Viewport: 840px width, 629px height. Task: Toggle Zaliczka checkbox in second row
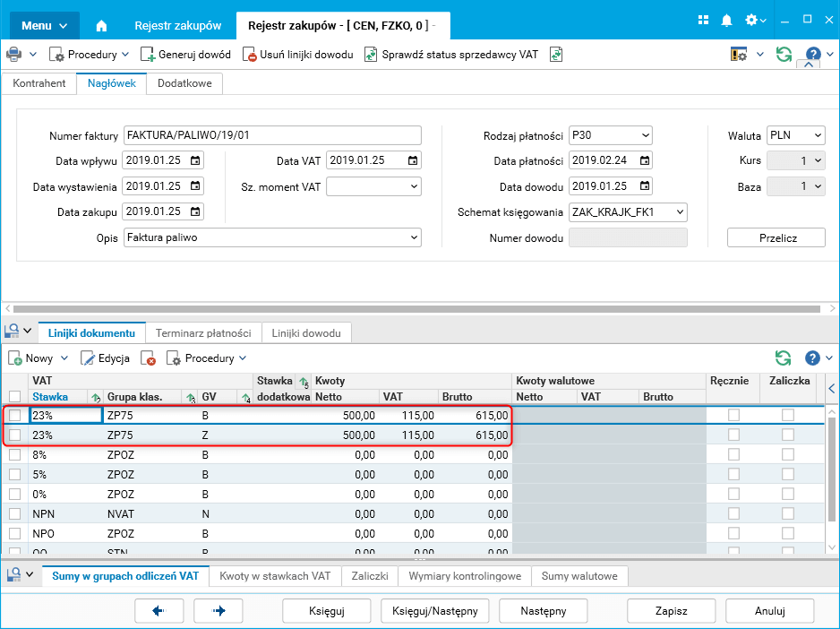point(787,435)
